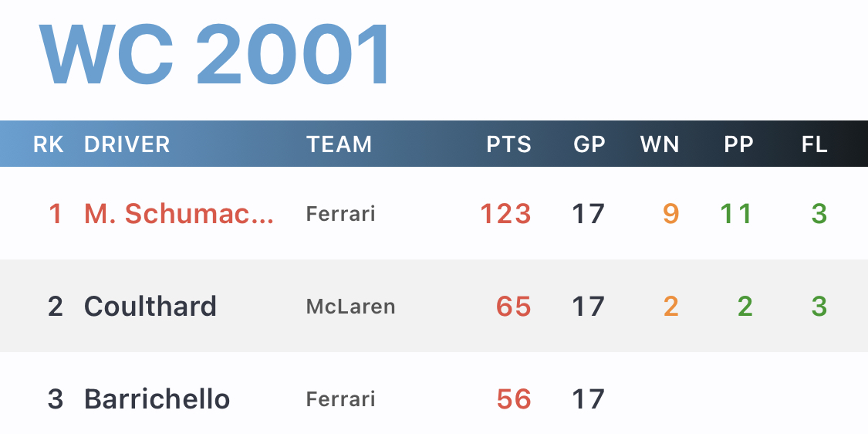Screen dimensions: 868x434
Task: Select Ferrari in Barrichello's row
Action: (340, 399)
